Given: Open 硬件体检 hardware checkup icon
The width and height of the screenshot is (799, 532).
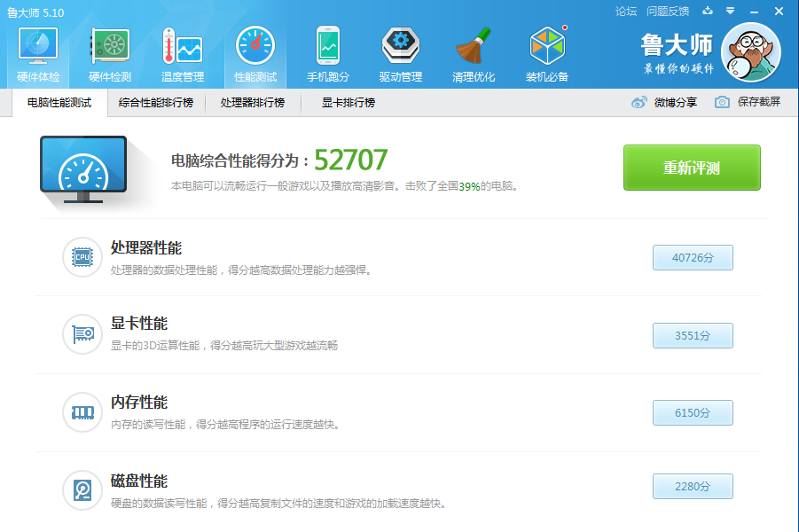Looking at the screenshot, I should [38, 46].
